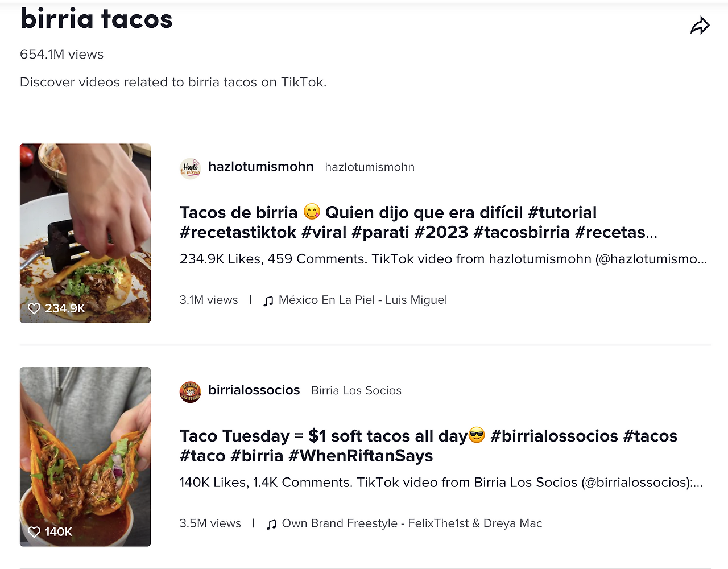The height and width of the screenshot is (569, 728).
Task: Open the birrialossocios username link
Action: tap(254, 390)
